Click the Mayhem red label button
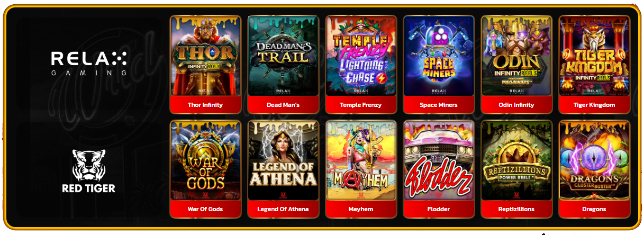The image size is (644, 235). [x=361, y=209]
